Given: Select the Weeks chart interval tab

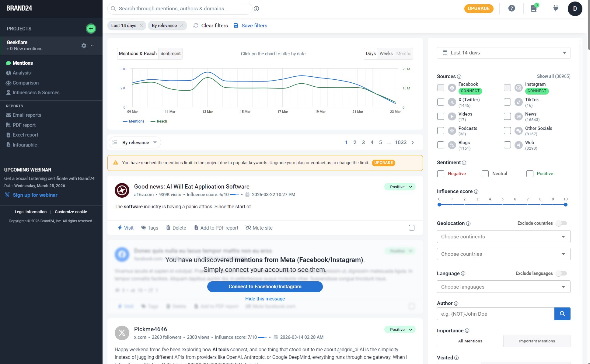Looking at the screenshot, I should tap(386, 54).
